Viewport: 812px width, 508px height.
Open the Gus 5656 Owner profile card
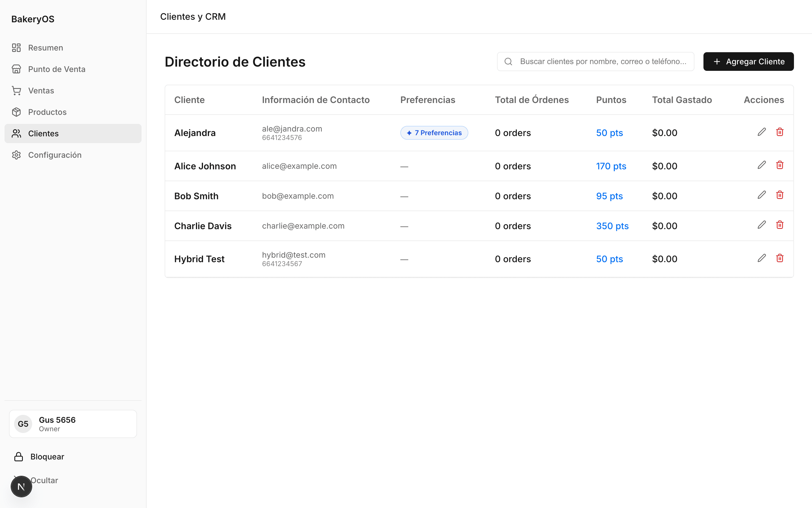tap(73, 424)
